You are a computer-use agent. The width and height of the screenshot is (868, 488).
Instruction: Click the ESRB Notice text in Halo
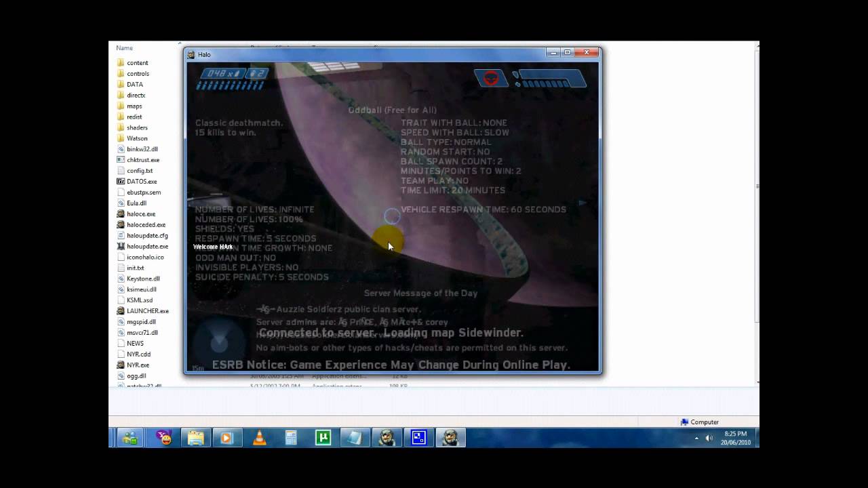coord(391,365)
